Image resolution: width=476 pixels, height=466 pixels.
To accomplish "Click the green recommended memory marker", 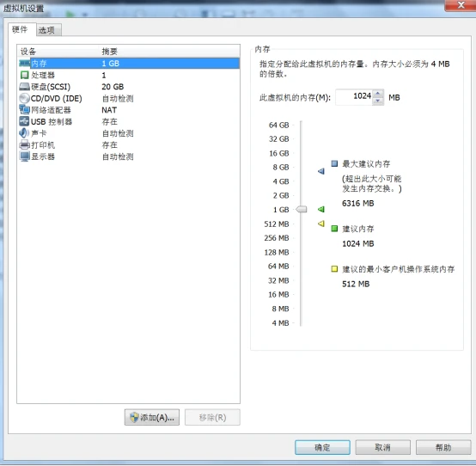I will click(x=321, y=209).
